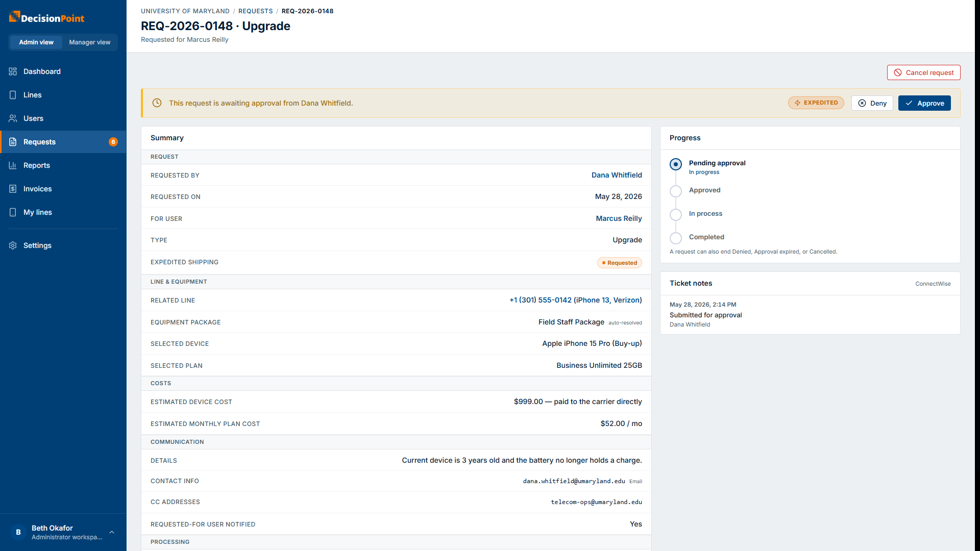980x551 pixels.
Task: Expand the Beth Okafor account menu chevron
Action: 112,532
